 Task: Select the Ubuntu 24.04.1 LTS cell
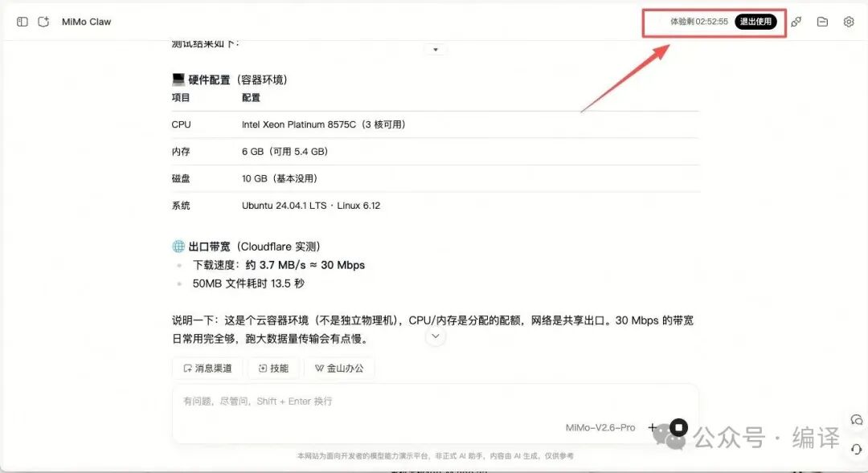click(311, 206)
